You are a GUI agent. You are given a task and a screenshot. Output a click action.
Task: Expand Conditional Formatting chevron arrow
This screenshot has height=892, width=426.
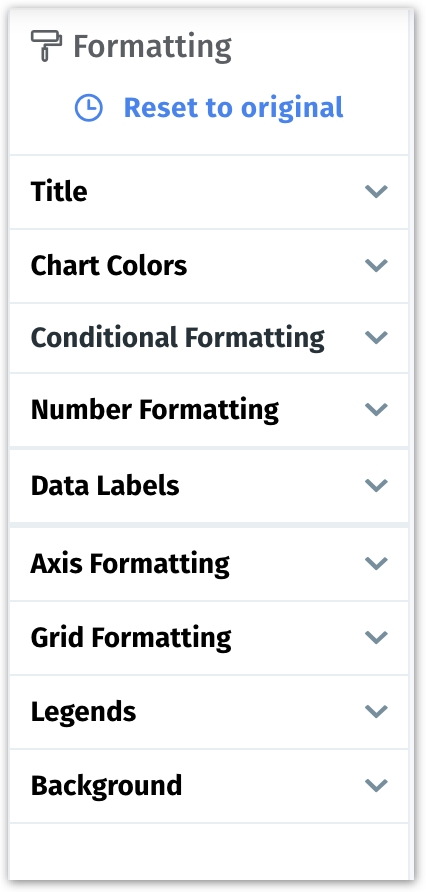(x=376, y=337)
